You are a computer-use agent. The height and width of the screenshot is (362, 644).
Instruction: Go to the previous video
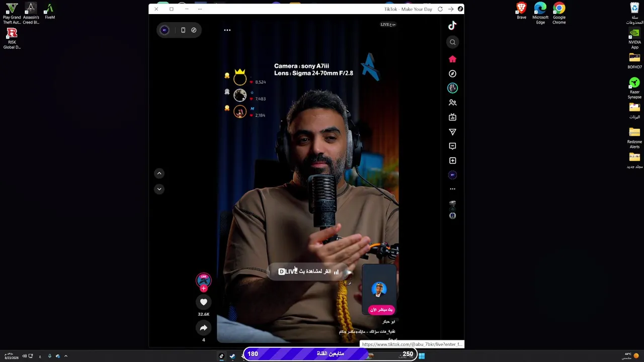coord(159,173)
